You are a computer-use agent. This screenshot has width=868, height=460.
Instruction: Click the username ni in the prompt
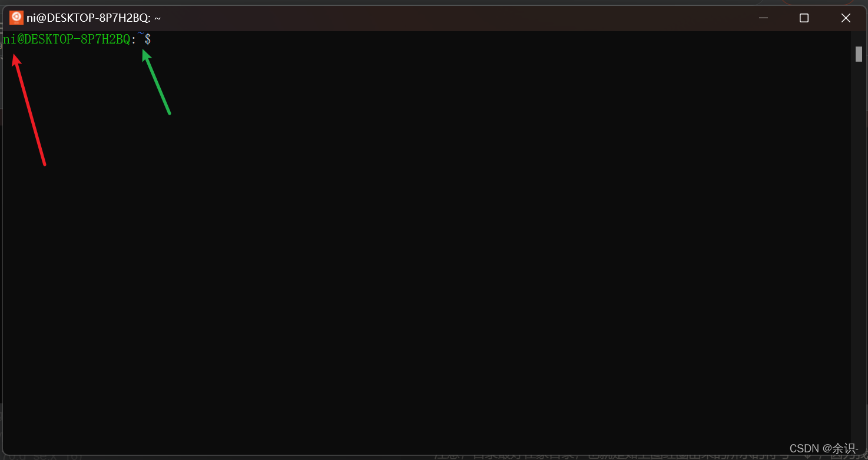9,39
